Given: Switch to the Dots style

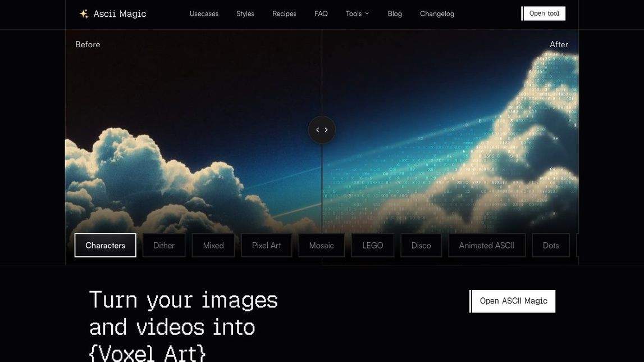Looking at the screenshot, I should [x=551, y=245].
